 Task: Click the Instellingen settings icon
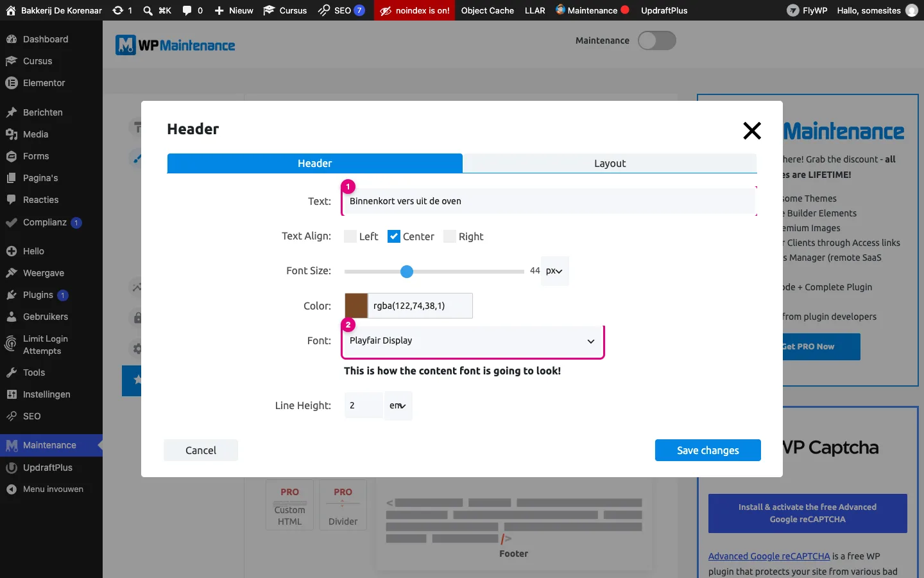coord(11,394)
